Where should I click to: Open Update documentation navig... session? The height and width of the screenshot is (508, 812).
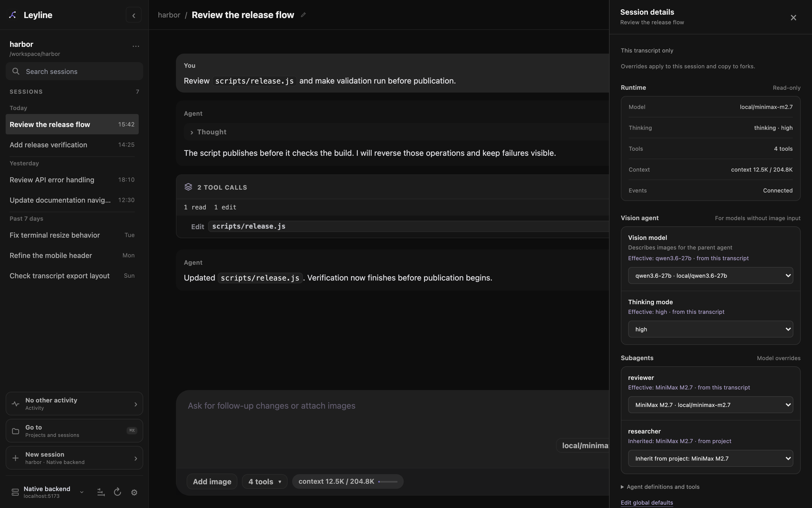pyautogui.click(x=72, y=200)
